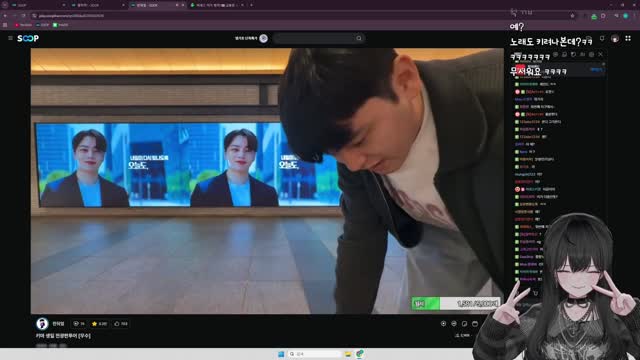Click the star favorite button under video

point(99,324)
